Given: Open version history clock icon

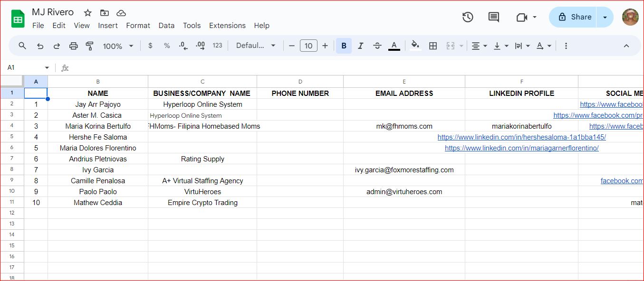Looking at the screenshot, I should click(x=468, y=17).
